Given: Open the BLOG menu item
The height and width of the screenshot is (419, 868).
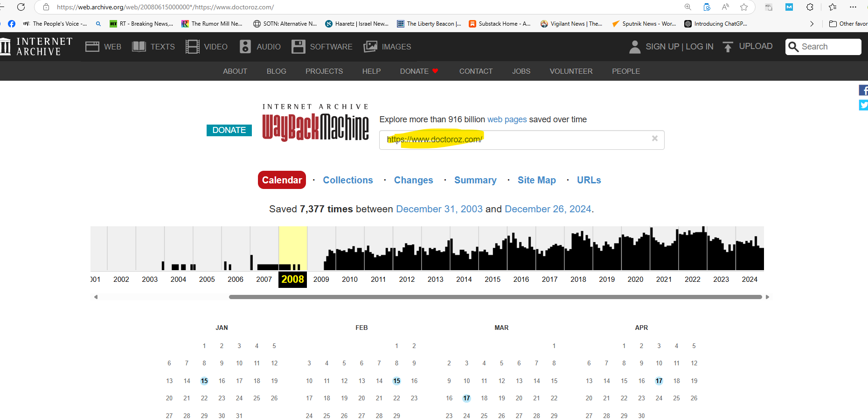Looking at the screenshot, I should click(x=277, y=71).
